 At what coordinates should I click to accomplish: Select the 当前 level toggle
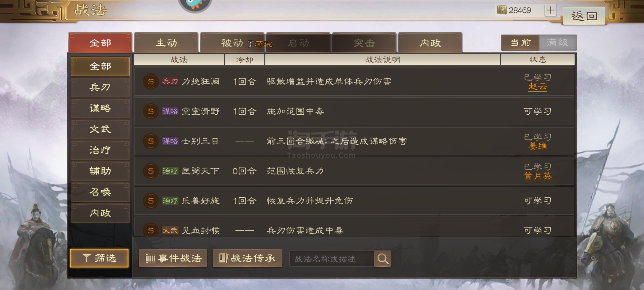(x=520, y=42)
